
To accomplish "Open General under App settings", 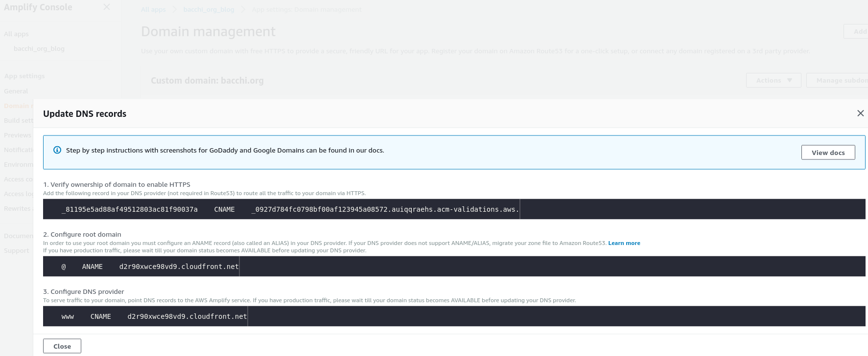I will click(x=16, y=91).
